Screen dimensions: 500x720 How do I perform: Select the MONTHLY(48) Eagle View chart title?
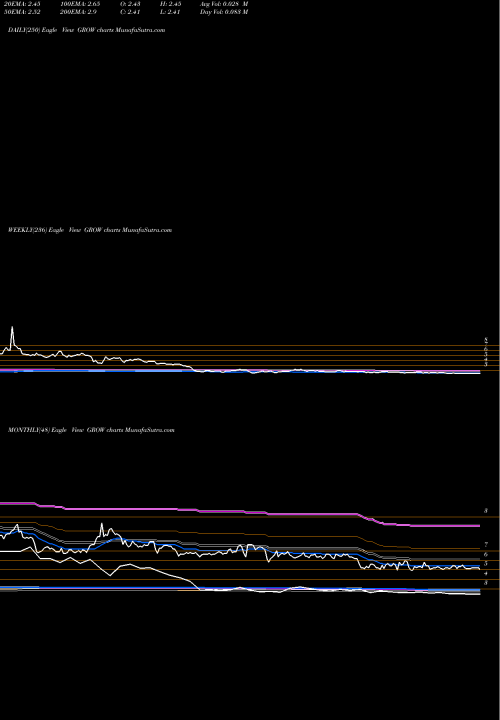point(91,430)
